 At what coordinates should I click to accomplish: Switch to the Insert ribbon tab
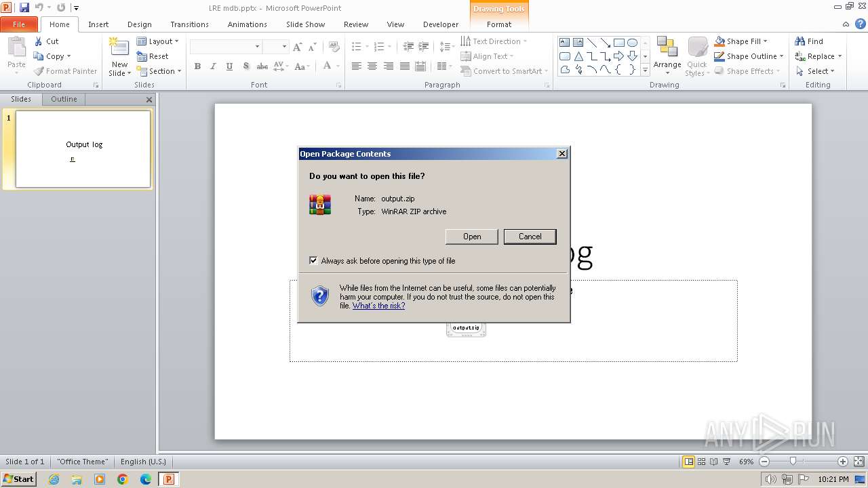tap(98, 24)
